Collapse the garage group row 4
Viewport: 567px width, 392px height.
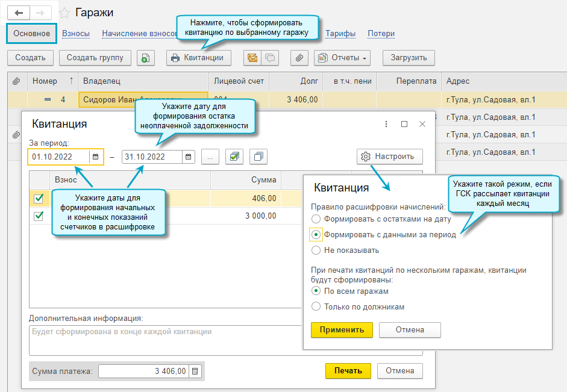[48, 99]
